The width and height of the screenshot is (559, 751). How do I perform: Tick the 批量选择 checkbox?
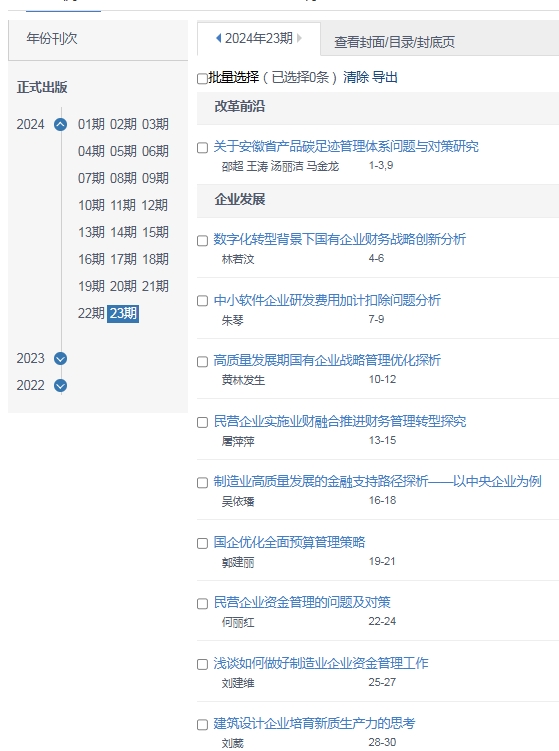[x=202, y=79]
